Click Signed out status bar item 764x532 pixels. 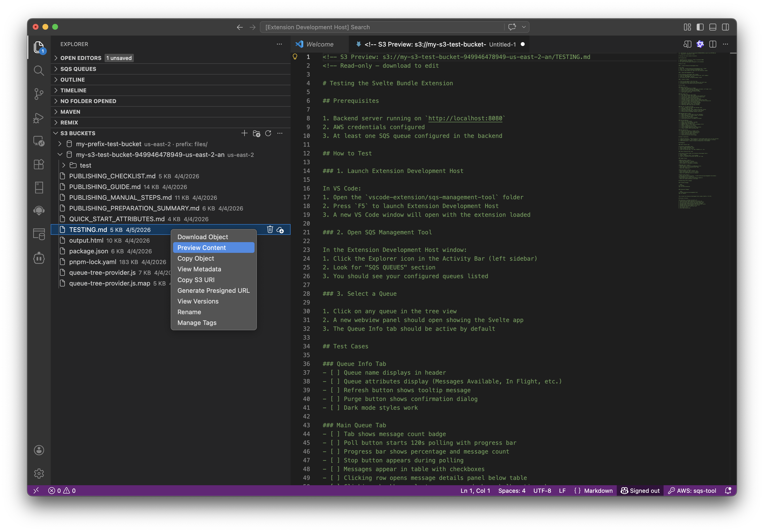[x=640, y=490]
